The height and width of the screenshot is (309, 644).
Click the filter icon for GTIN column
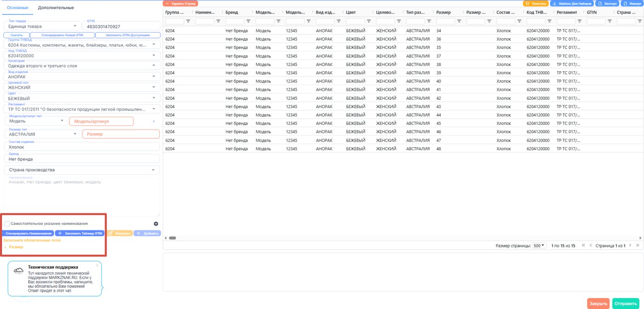[x=609, y=21]
